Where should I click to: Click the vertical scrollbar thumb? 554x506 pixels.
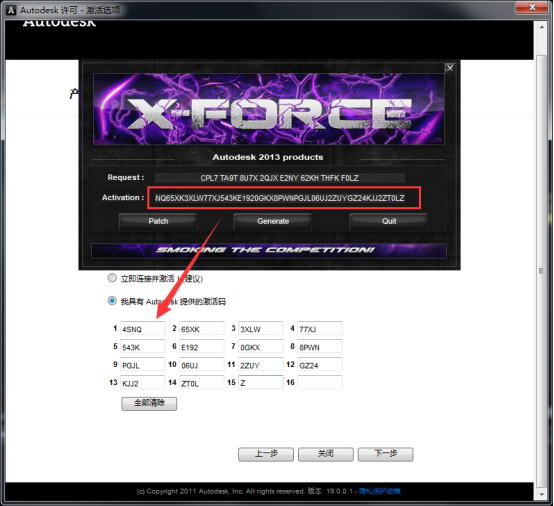[x=541, y=270]
